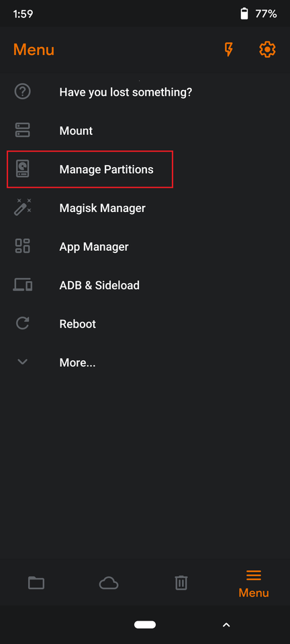Viewport: 290px width, 644px height.
Task: Tap the Manage Partitions disk icon
Action: pyautogui.click(x=23, y=169)
